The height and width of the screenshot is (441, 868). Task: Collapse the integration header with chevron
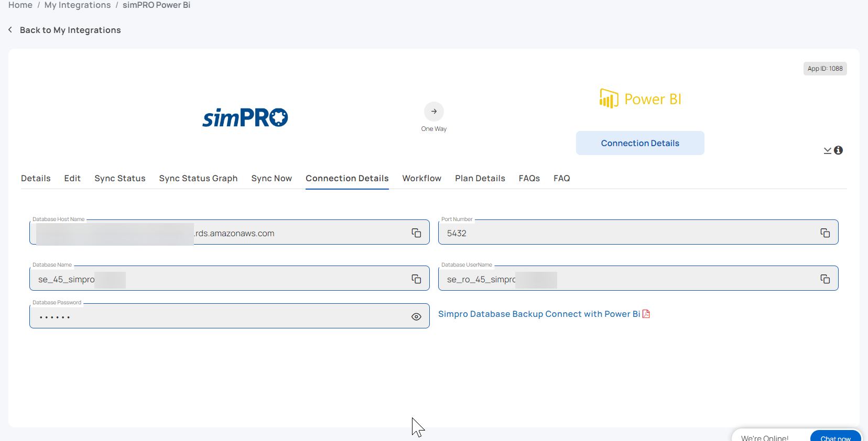(828, 151)
